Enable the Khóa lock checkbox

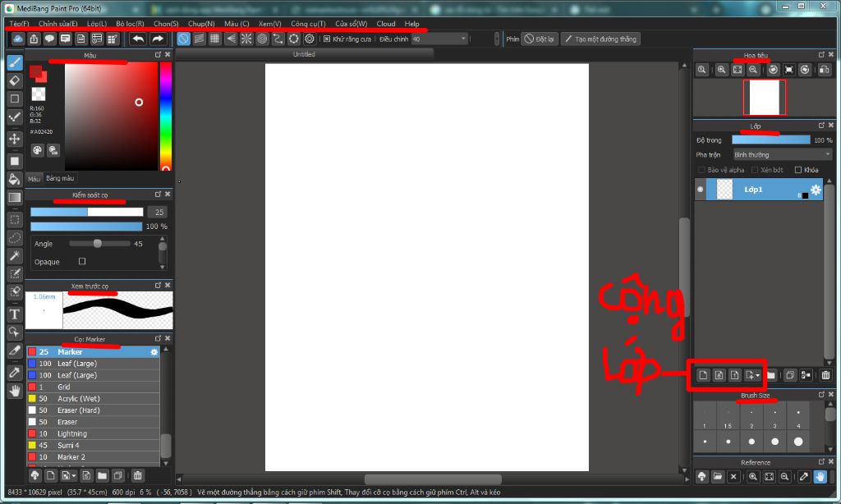tap(798, 169)
